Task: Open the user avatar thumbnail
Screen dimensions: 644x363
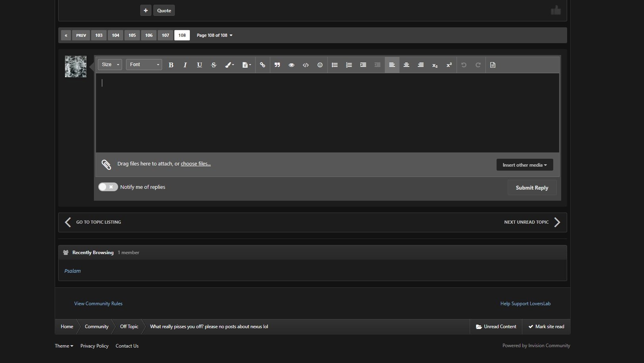Action: 76,67
